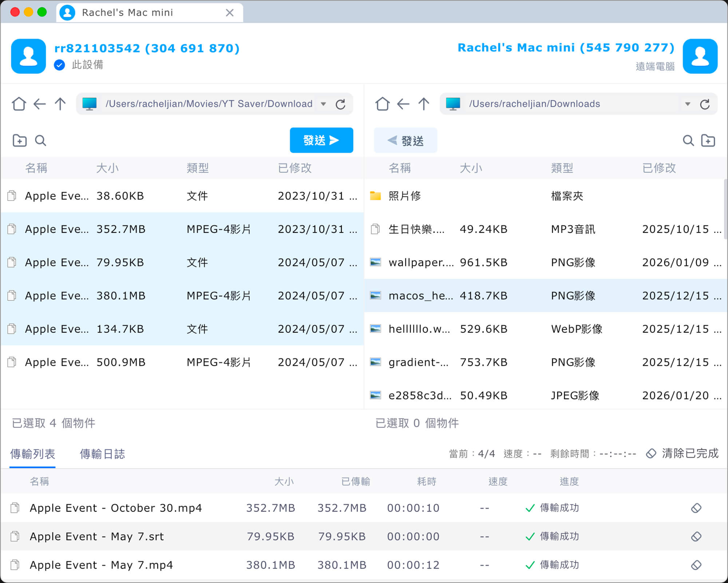Image resolution: width=728 pixels, height=583 pixels.
Task: Remove Apple Event - October 30.mp4 from transfer list
Action: pyautogui.click(x=696, y=508)
